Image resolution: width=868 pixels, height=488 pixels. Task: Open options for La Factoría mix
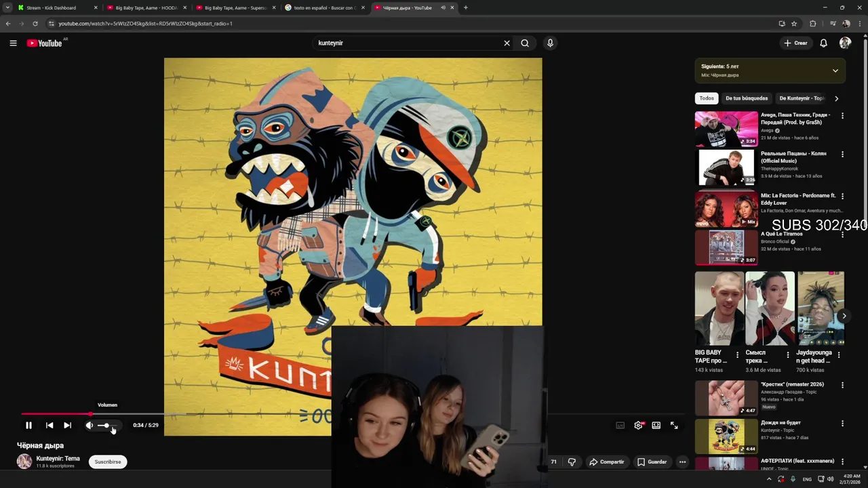842,197
